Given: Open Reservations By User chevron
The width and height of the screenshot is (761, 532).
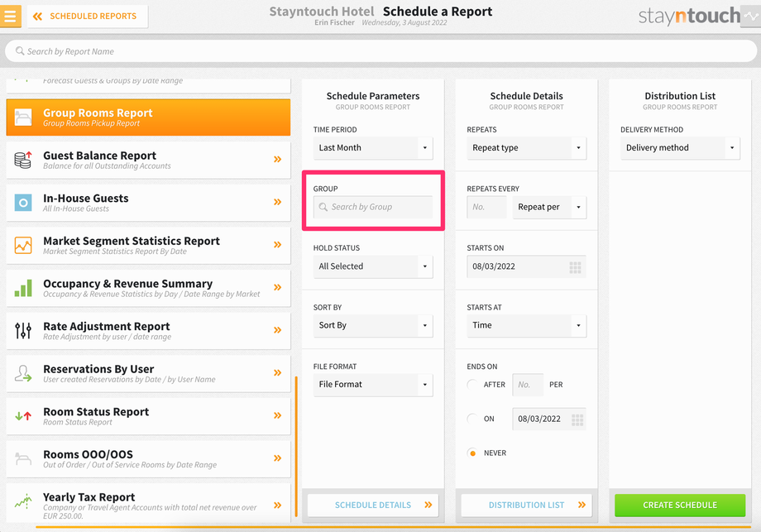Looking at the screenshot, I should (278, 373).
